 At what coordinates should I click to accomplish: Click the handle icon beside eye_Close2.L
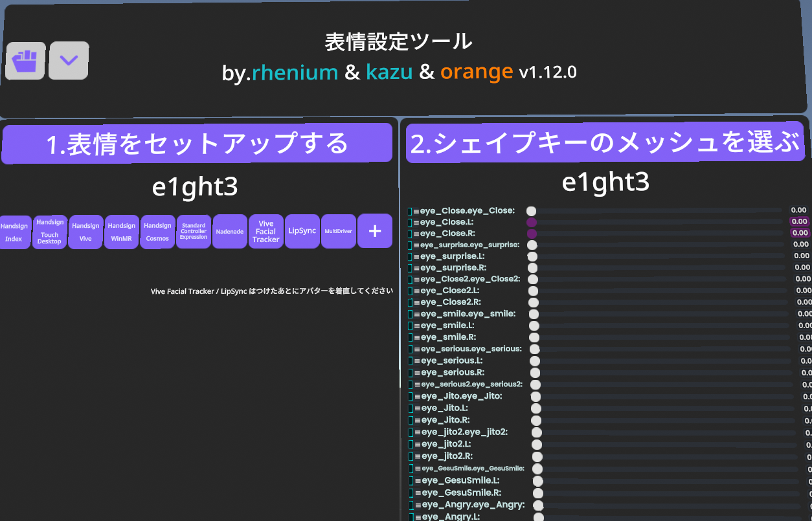pyautogui.click(x=416, y=291)
